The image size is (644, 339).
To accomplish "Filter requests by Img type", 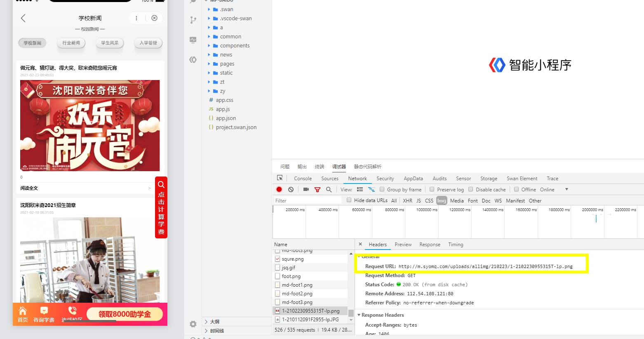I will 442,201.
